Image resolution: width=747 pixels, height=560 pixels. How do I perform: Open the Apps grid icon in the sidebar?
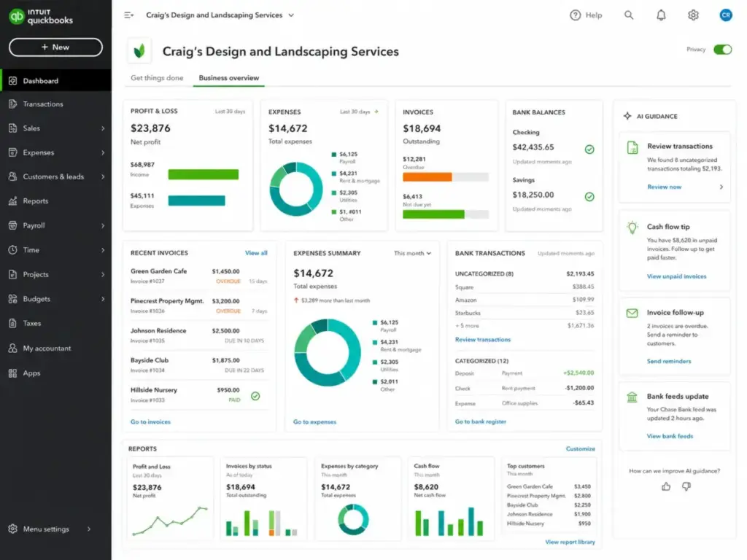click(13, 373)
